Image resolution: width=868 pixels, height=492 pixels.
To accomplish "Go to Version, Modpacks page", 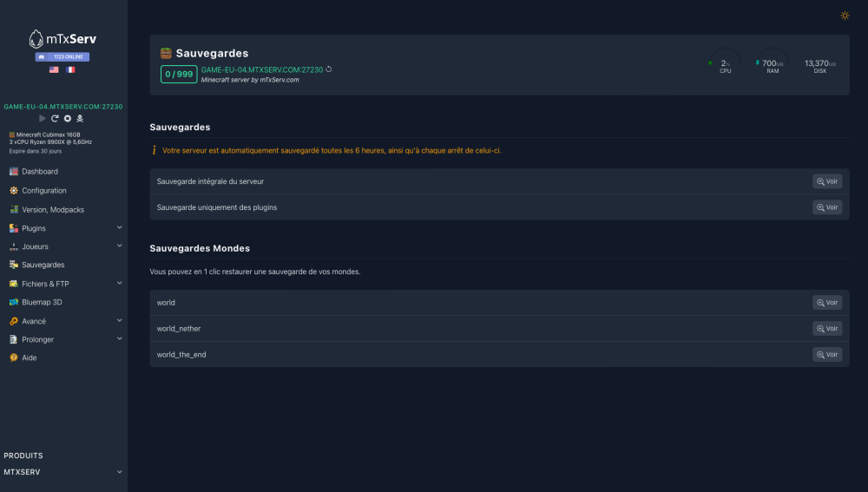I will click(53, 209).
